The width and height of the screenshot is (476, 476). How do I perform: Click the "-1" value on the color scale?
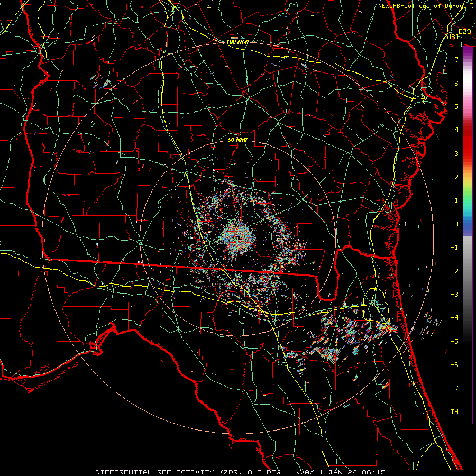point(454,248)
